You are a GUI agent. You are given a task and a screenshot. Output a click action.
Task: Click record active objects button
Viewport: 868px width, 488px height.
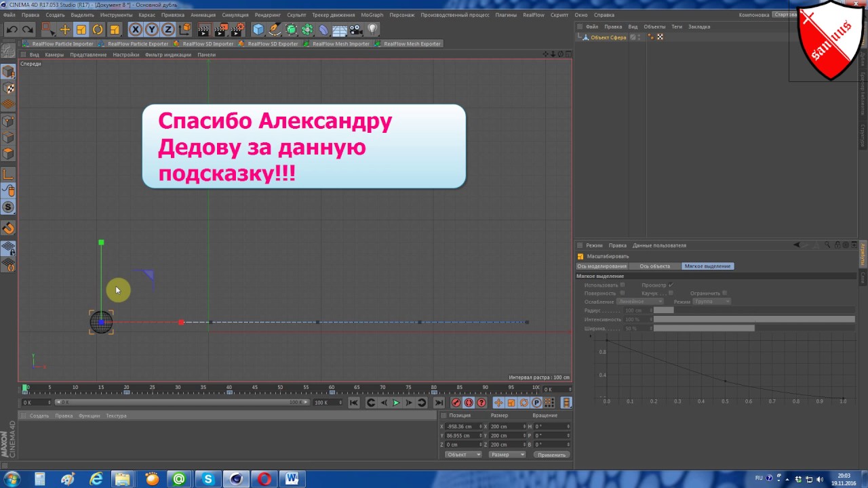point(456,403)
